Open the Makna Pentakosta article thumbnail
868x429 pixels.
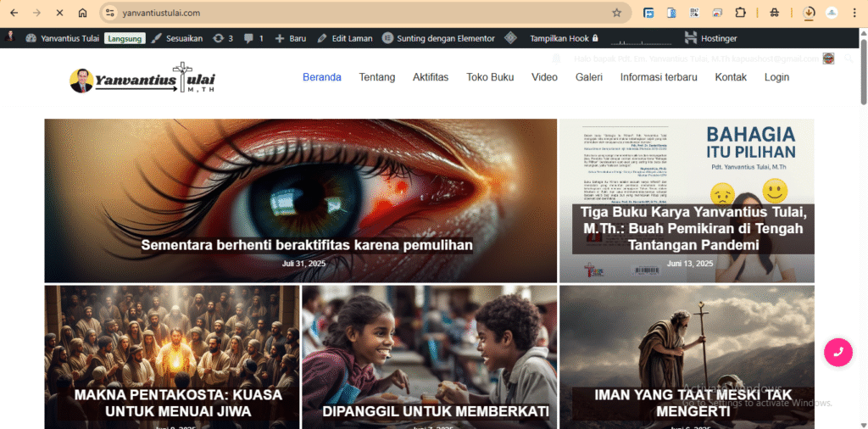point(172,356)
